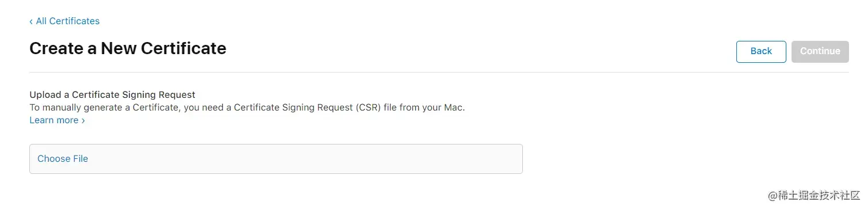Click the Upload a Certificate Signing Request subtitle
The height and width of the screenshot is (209, 868).
coord(112,94)
